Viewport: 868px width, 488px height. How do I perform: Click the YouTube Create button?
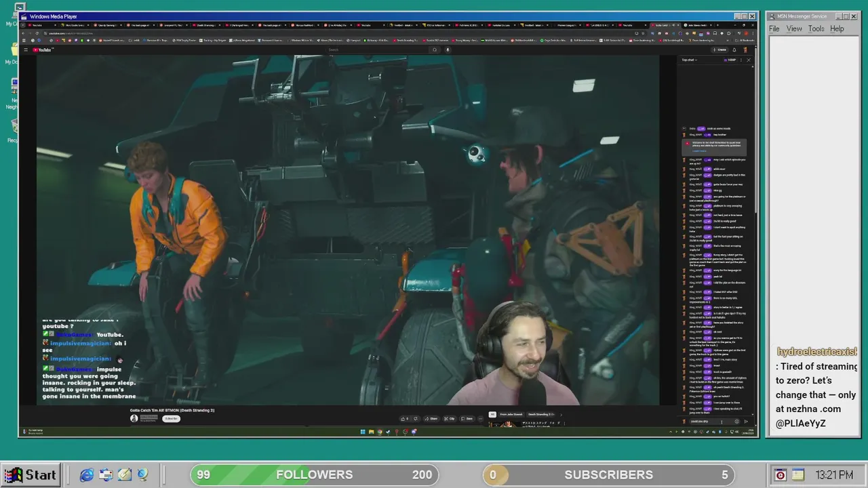[721, 49]
